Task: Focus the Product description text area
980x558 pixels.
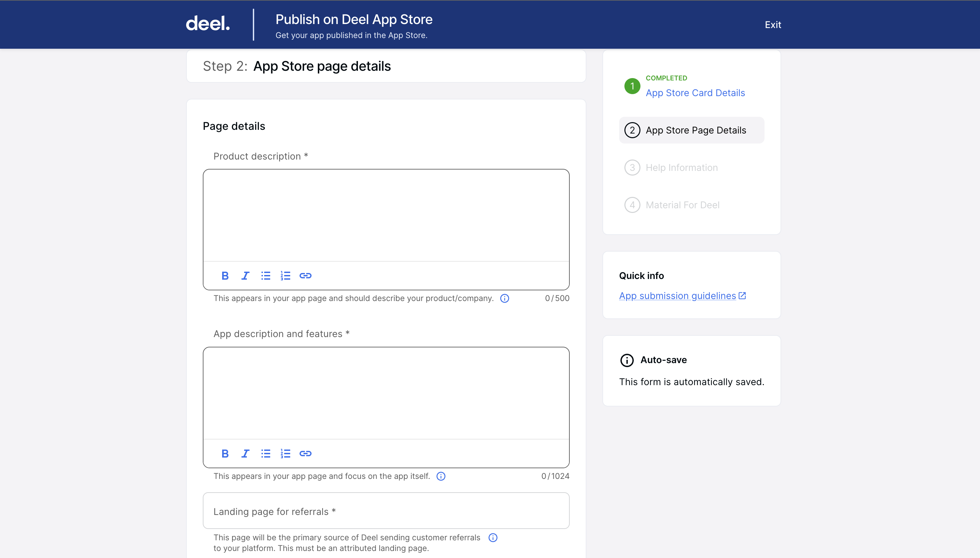Action: click(386, 215)
